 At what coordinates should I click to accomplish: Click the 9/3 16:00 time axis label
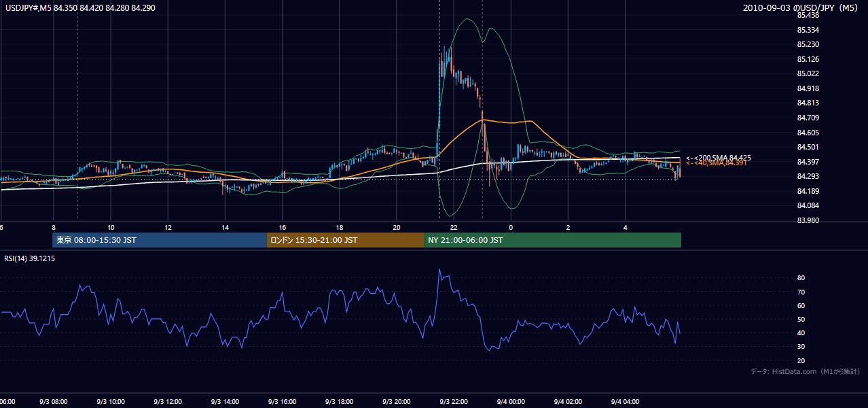281,401
